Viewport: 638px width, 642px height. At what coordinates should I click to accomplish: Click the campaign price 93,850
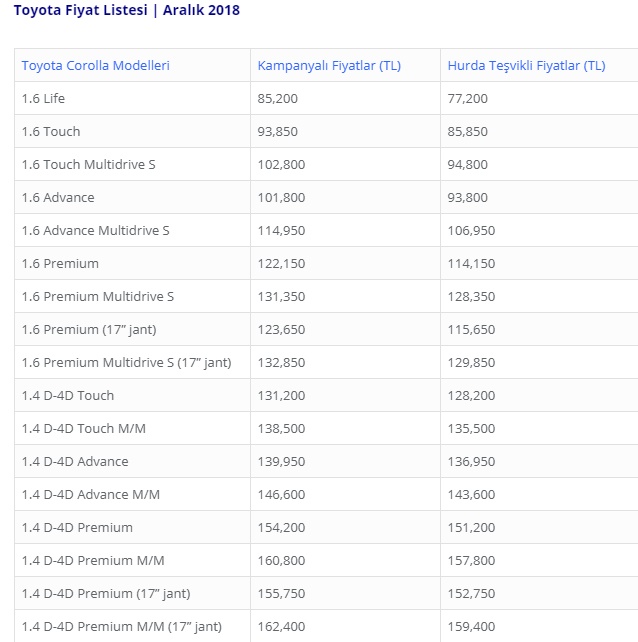pyautogui.click(x=278, y=131)
